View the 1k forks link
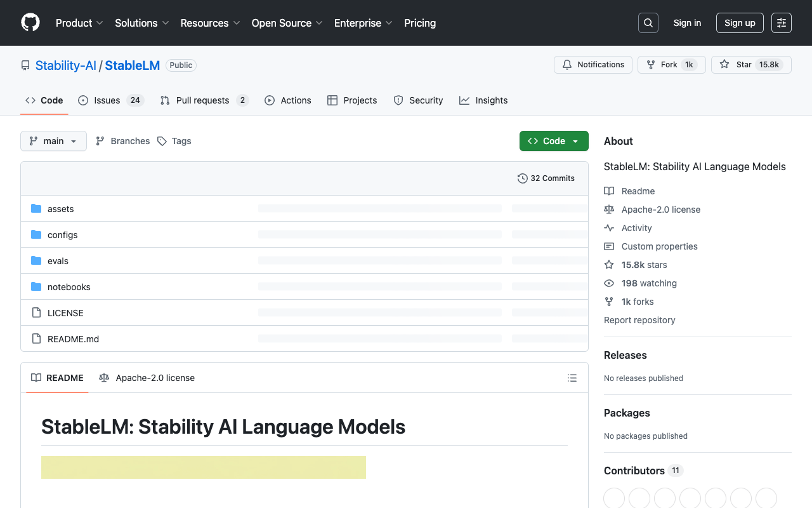812x508 pixels. 629,302
